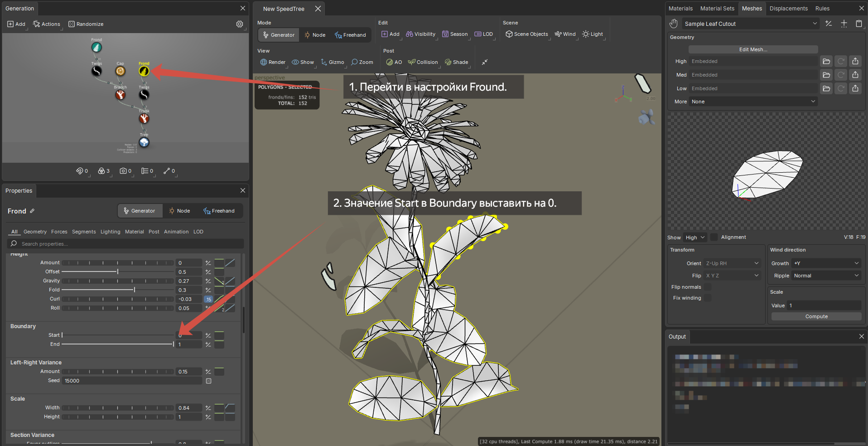
Task: Switch Mode to Node in main toolbar
Action: [x=315, y=35]
